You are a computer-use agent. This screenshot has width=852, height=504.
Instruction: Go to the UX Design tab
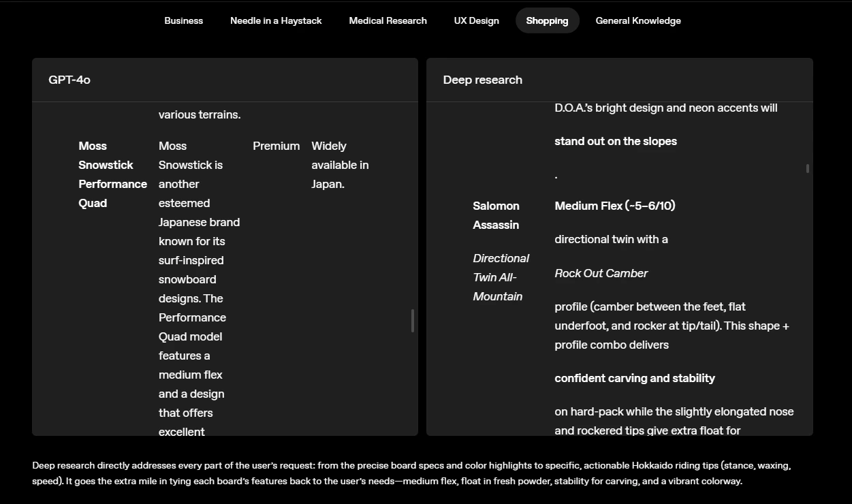(x=476, y=20)
